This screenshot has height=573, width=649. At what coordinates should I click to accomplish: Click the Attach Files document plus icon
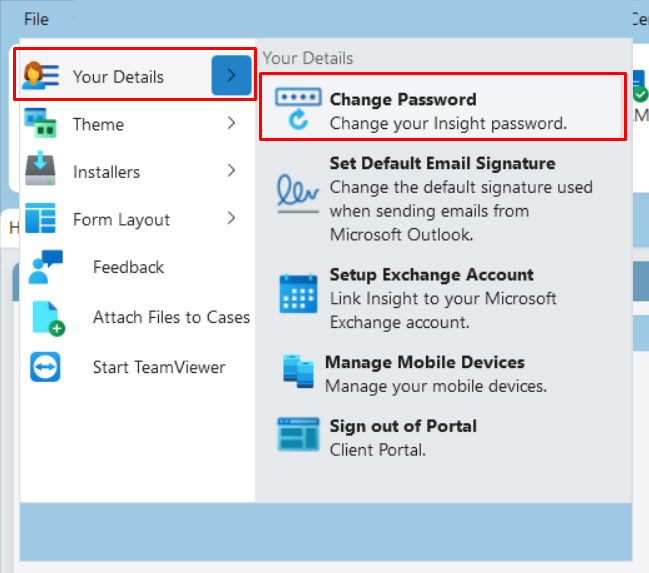[x=48, y=318]
